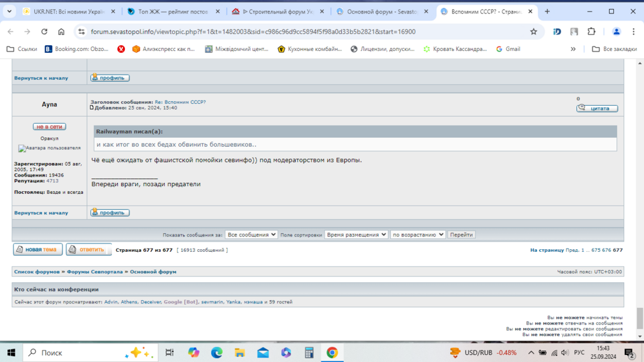The height and width of the screenshot is (362, 644).
Task: Switch to the Топ ЖЖ tab
Action: click(x=168, y=12)
